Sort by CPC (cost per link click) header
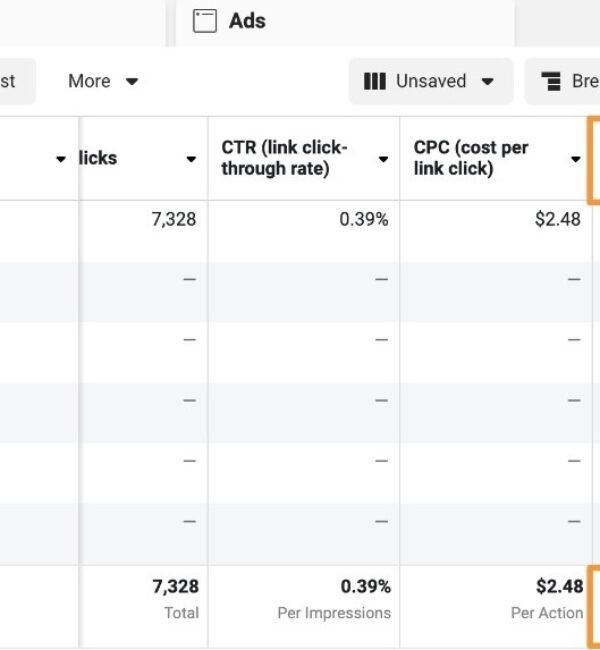Viewport: 600px width, 650px height. point(470,158)
